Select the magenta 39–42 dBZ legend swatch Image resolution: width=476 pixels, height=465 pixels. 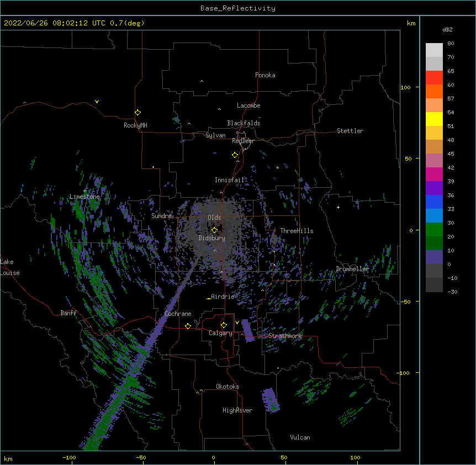tap(434, 174)
